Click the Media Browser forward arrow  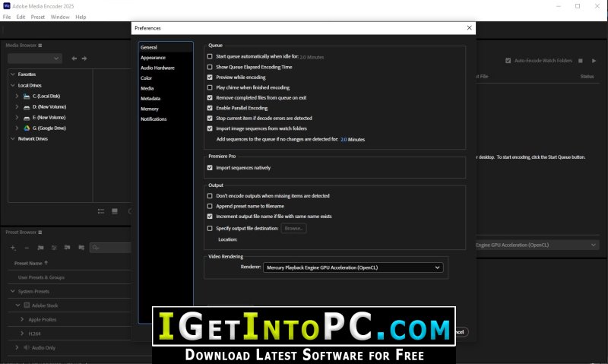[84, 59]
